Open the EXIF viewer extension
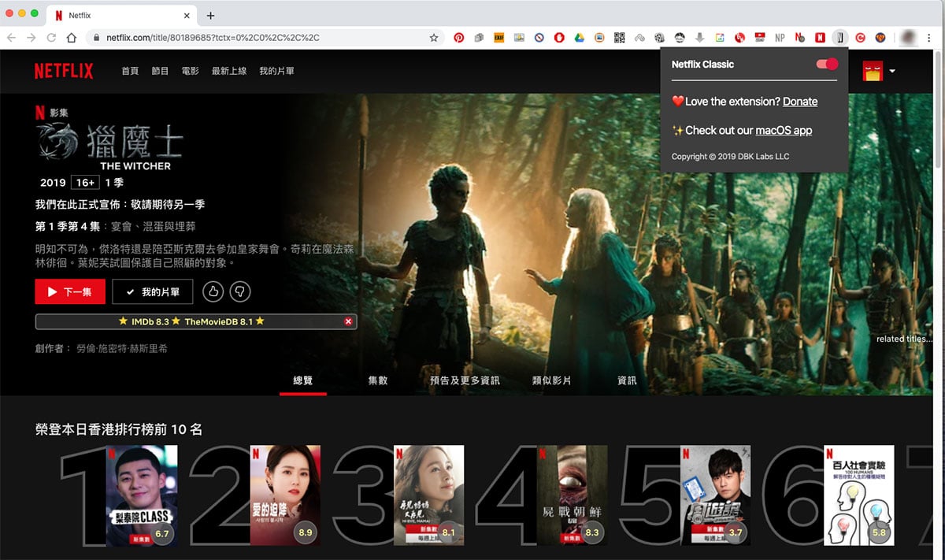 [498, 37]
